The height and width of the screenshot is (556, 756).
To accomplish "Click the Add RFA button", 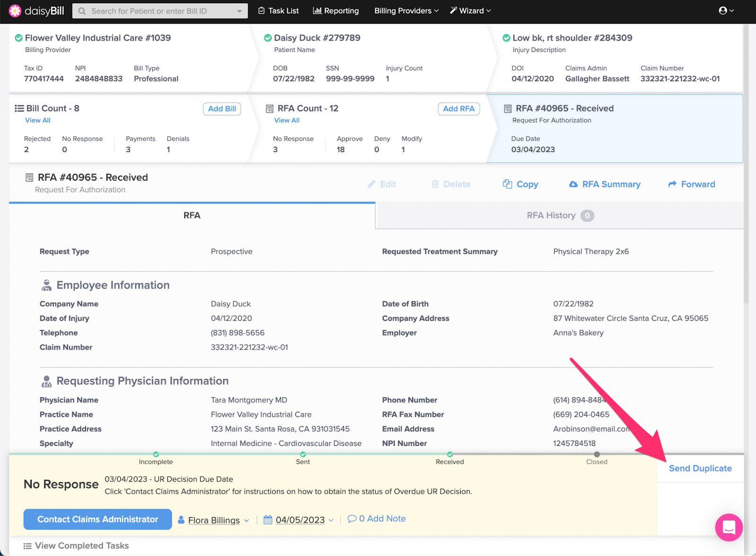I will tap(459, 109).
